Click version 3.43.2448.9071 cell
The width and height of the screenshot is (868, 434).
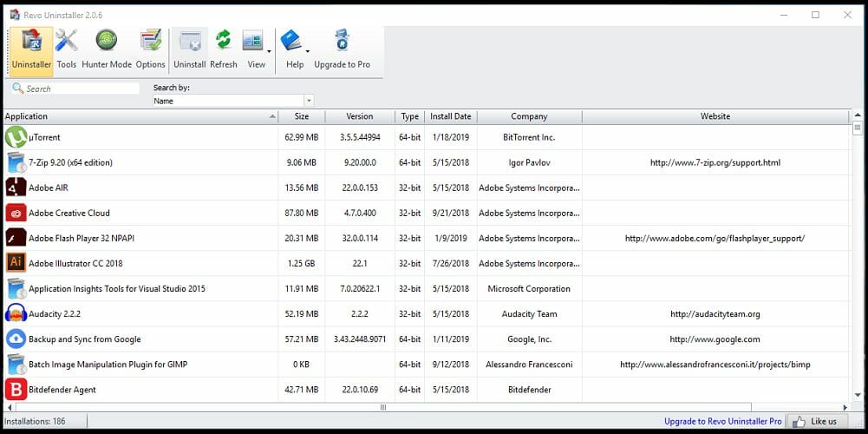coord(360,339)
